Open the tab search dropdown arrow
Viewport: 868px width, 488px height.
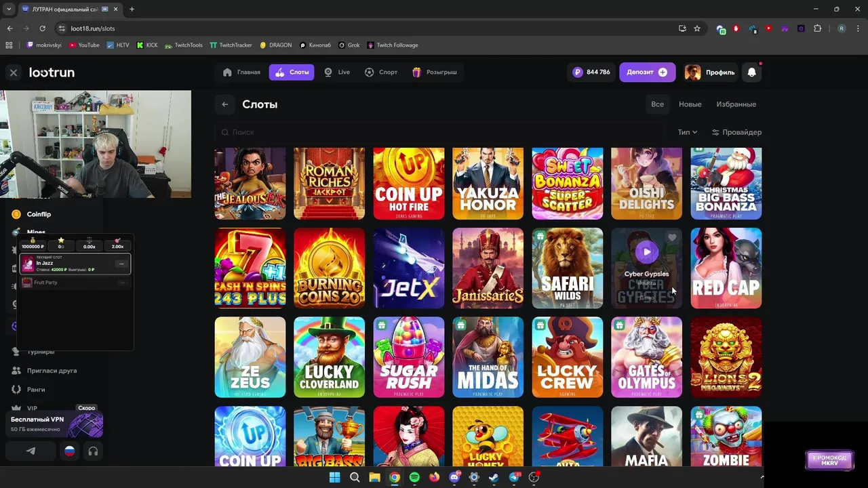coord(8,9)
